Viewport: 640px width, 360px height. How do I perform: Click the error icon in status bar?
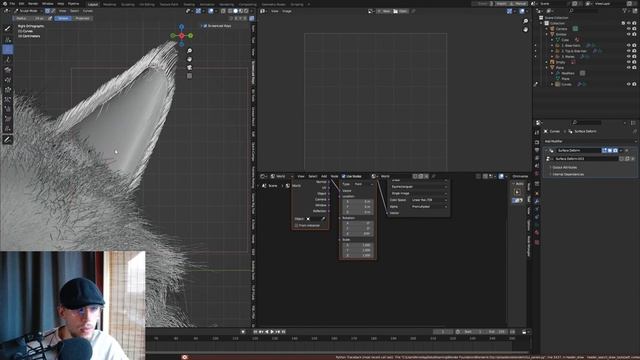(x=185, y=357)
